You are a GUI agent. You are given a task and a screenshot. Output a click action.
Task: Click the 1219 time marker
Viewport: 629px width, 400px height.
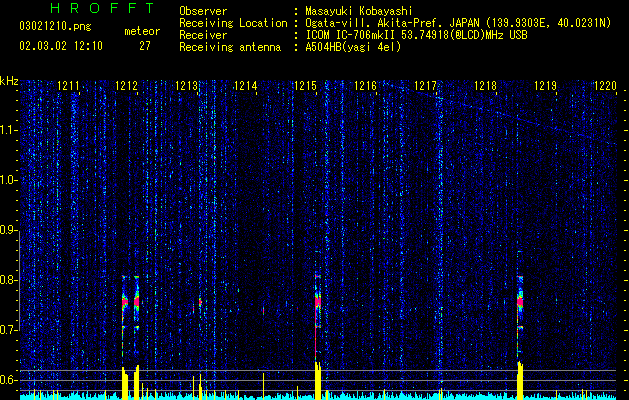(546, 85)
